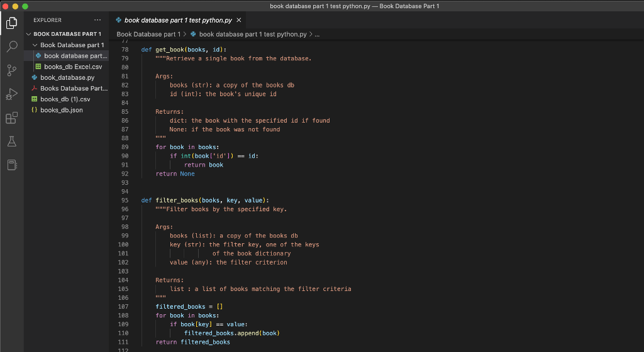
Task: Open the Run and Debug view
Action: point(11,94)
